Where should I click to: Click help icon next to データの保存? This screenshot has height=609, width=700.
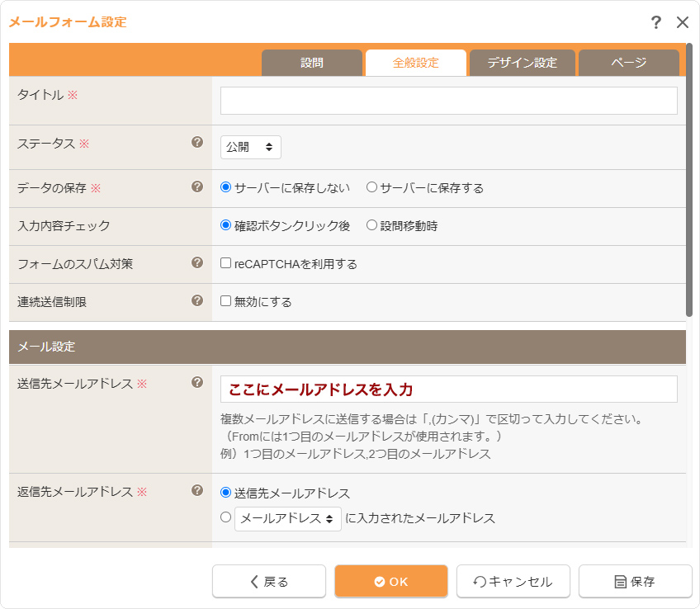[x=197, y=186]
